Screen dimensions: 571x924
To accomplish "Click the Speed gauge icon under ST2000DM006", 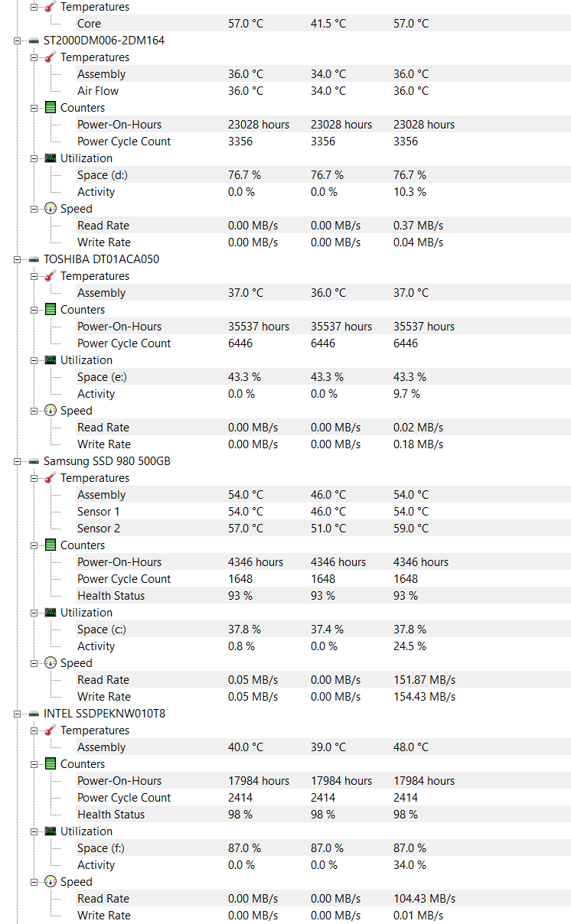I will tap(51, 209).
